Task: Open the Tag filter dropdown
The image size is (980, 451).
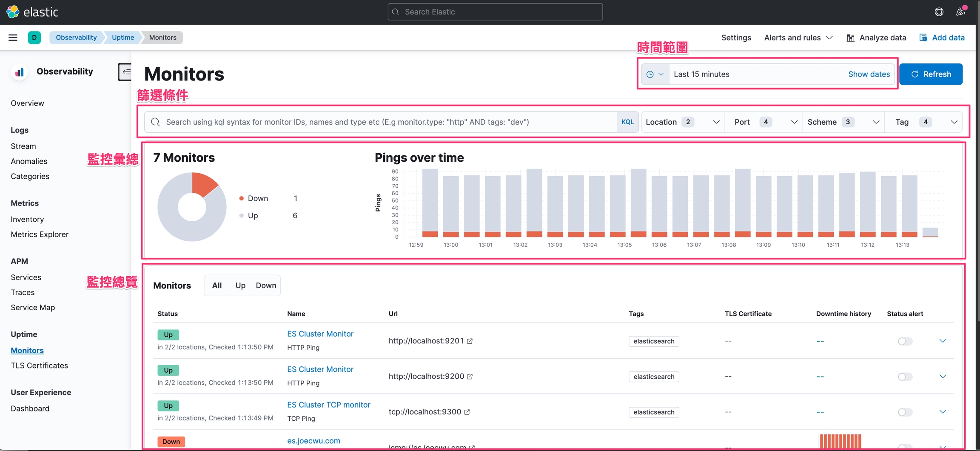Action: point(924,122)
